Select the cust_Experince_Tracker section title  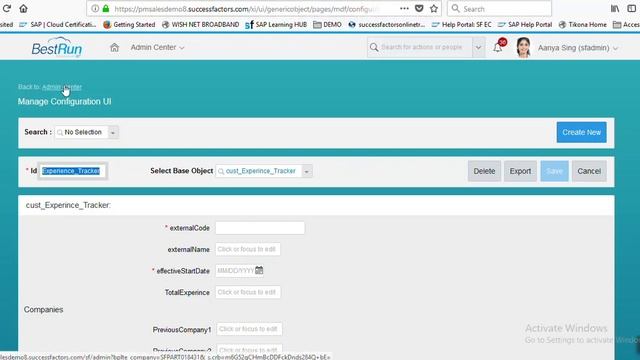(x=68, y=205)
